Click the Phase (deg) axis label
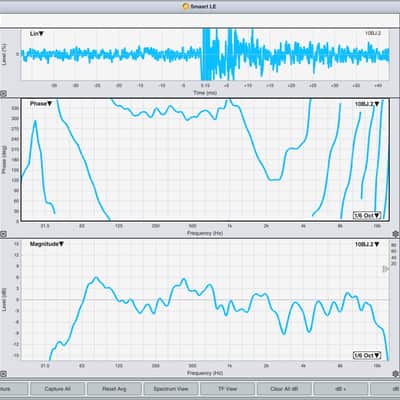 coord(4,159)
